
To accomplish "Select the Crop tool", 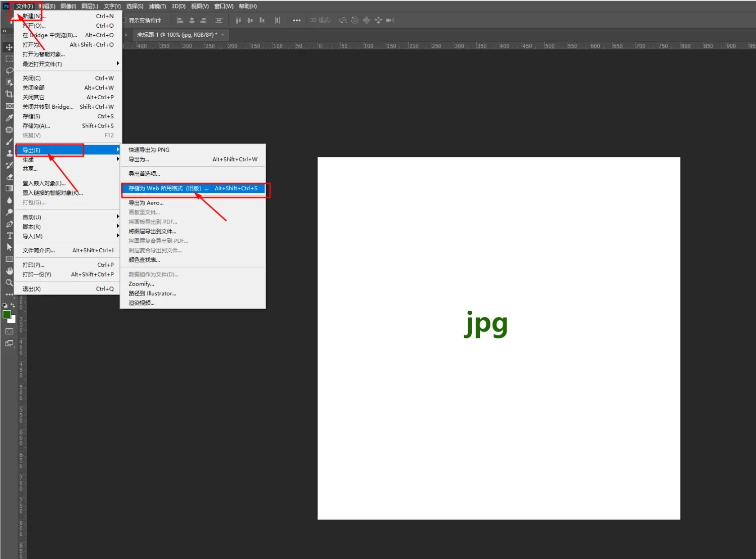I will pyautogui.click(x=9, y=94).
